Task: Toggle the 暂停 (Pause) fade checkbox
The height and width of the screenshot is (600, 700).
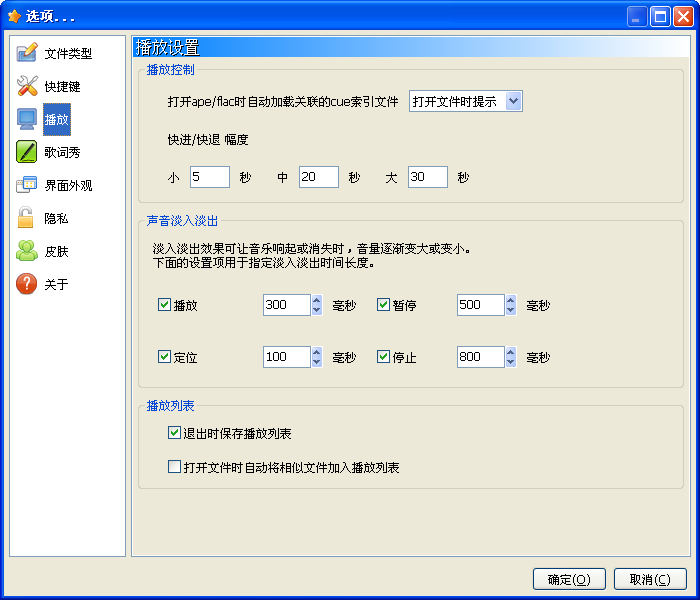Action: tap(383, 305)
